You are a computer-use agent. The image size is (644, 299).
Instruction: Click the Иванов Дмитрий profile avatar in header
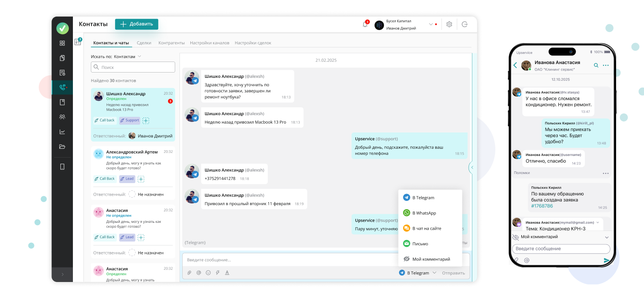[x=379, y=25]
